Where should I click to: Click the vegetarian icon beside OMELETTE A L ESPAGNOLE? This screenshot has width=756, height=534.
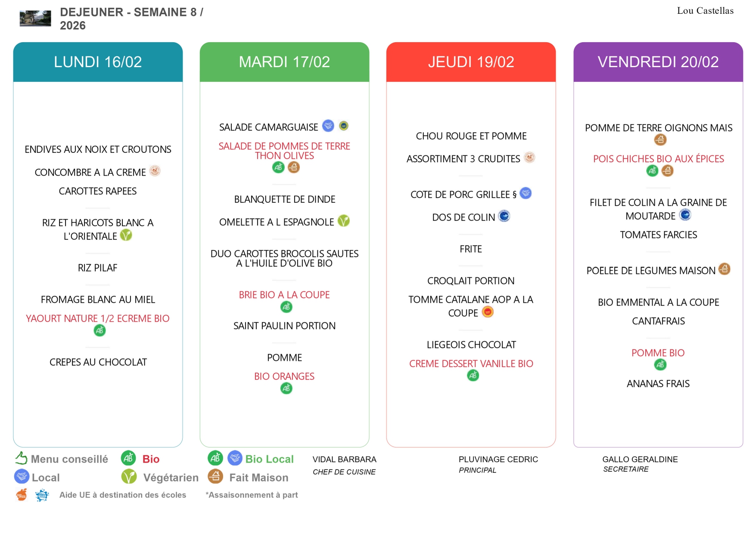coord(343,221)
